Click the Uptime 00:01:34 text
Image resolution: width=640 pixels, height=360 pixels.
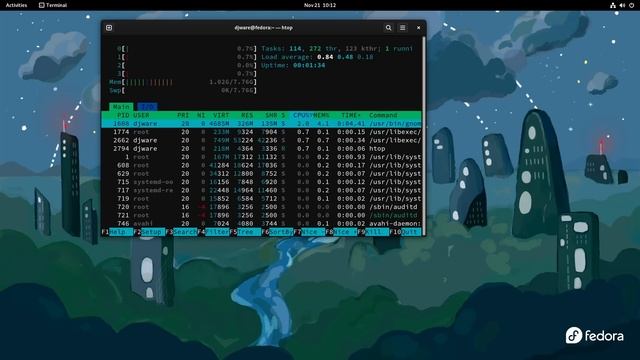coord(293,65)
